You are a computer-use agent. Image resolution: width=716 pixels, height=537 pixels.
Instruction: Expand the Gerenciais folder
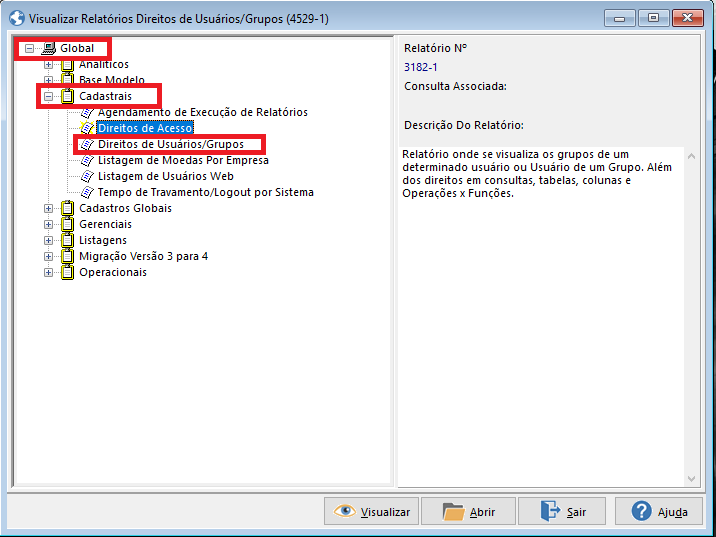(48, 225)
